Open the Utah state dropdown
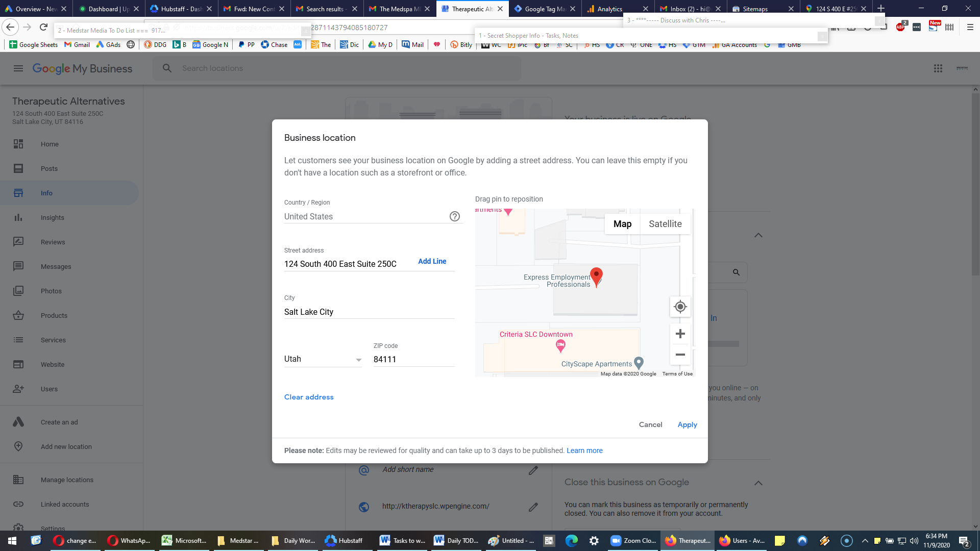 (323, 359)
